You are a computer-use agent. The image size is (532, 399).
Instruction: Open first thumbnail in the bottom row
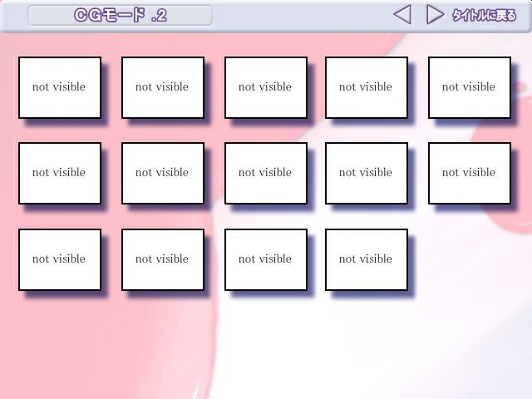(x=60, y=259)
